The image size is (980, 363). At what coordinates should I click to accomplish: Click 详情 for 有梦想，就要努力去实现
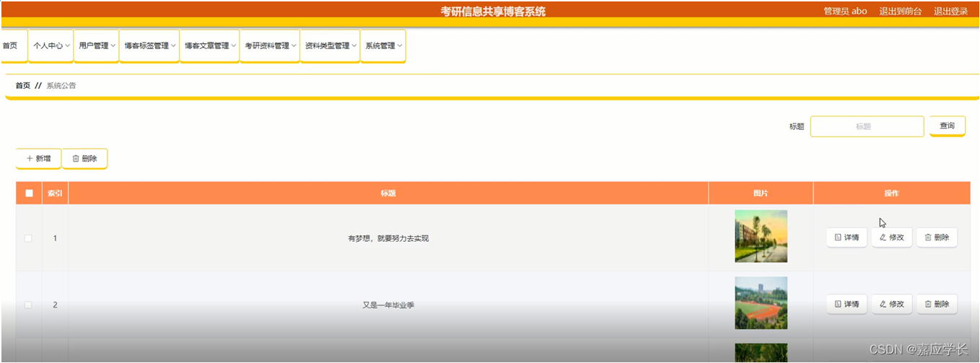click(x=846, y=237)
